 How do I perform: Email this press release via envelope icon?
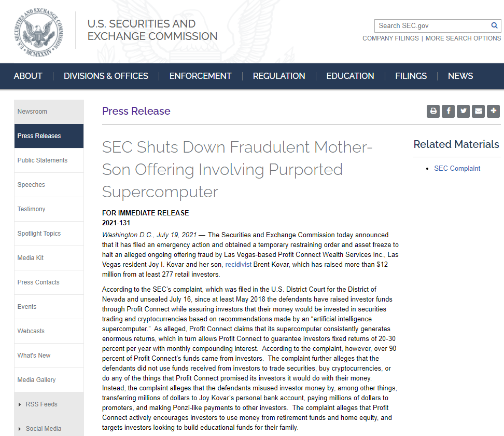(x=478, y=111)
